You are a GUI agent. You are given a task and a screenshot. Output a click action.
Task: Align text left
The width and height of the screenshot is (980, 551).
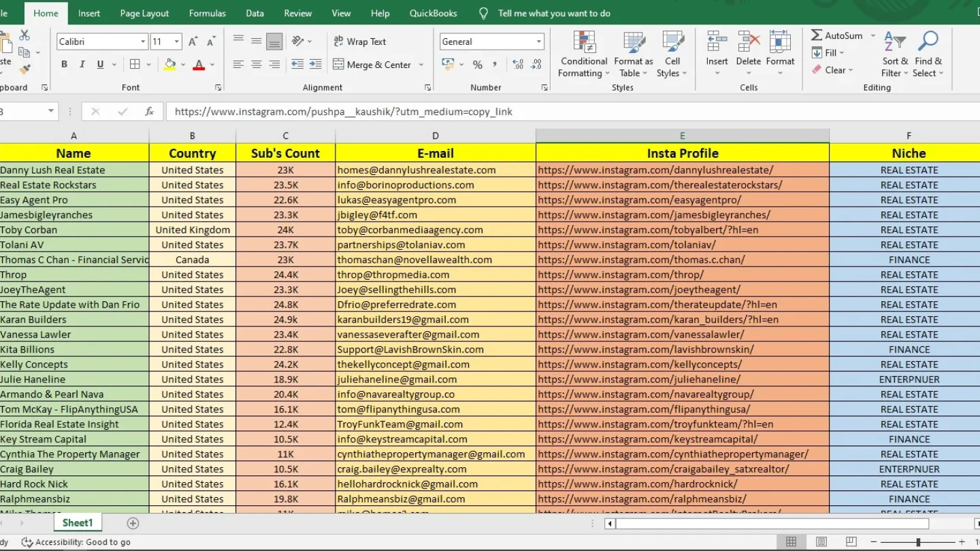coord(238,65)
